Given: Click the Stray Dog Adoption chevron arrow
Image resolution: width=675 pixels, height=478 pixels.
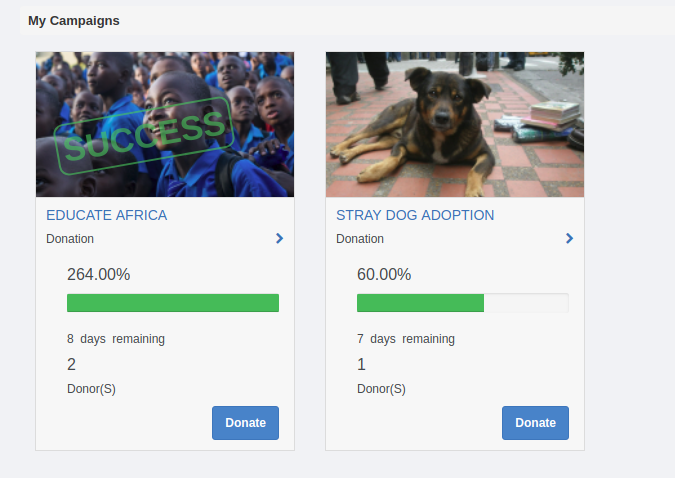Looking at the screenshot, I should 569,238.
